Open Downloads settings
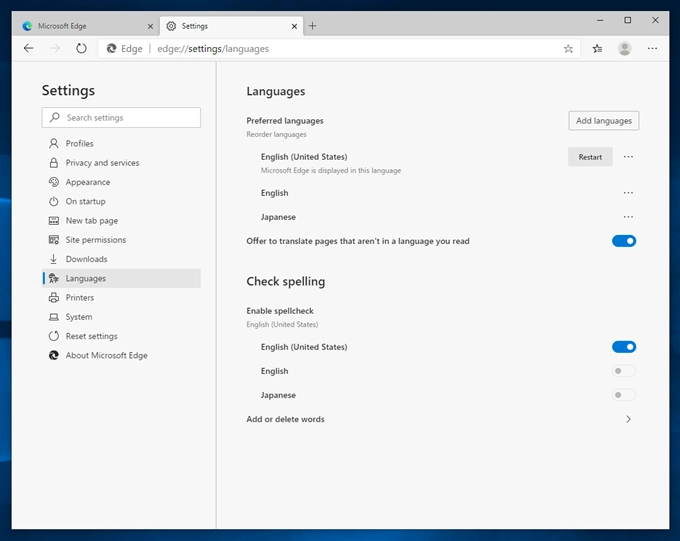Viewport: 680px width, 541px height. 121,259
